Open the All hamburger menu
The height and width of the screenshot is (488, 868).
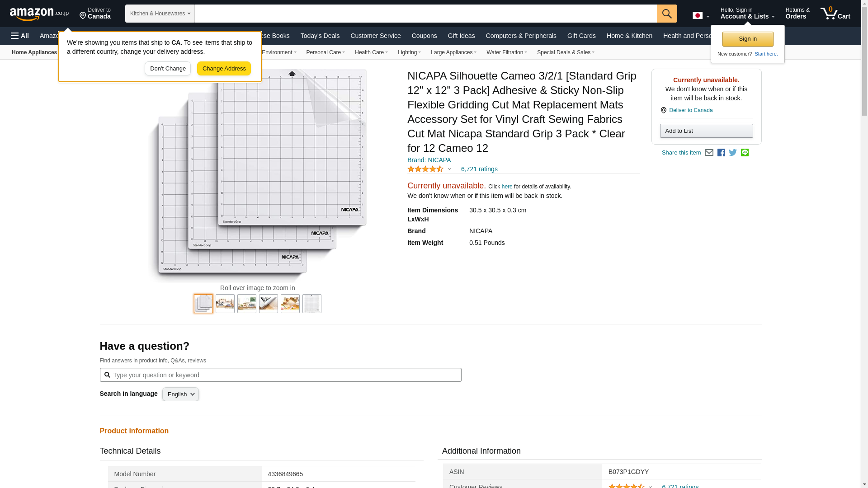pos(20,36)
